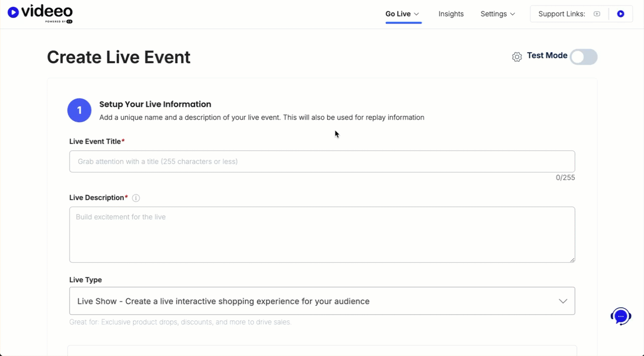Viewport: 644px width, 356px height.
Task: Click the Test Mode label text
Action: (547, 56)
